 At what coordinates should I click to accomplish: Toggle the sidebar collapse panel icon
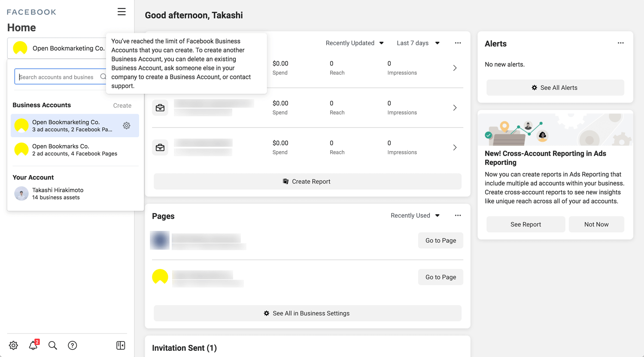[x=121, y=345]
